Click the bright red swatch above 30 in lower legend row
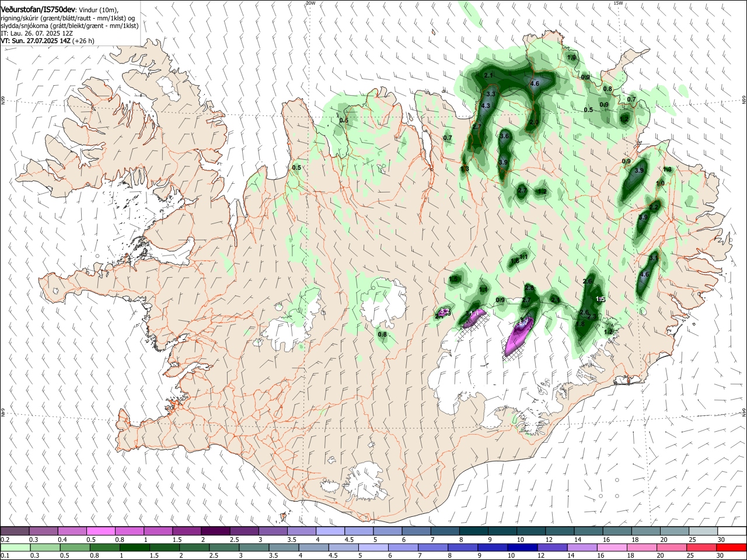Image resolution: width=747 pixels, height=560 pixels. (x=732, y=548)
